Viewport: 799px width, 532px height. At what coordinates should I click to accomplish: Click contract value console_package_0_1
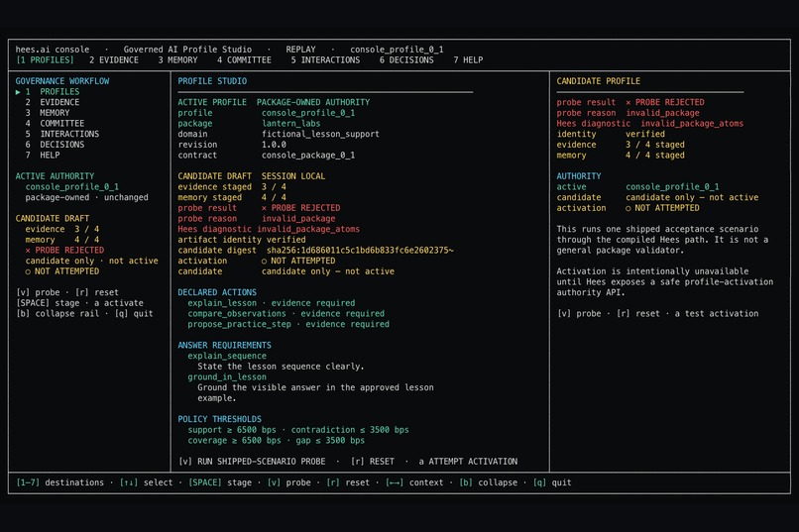308,156
